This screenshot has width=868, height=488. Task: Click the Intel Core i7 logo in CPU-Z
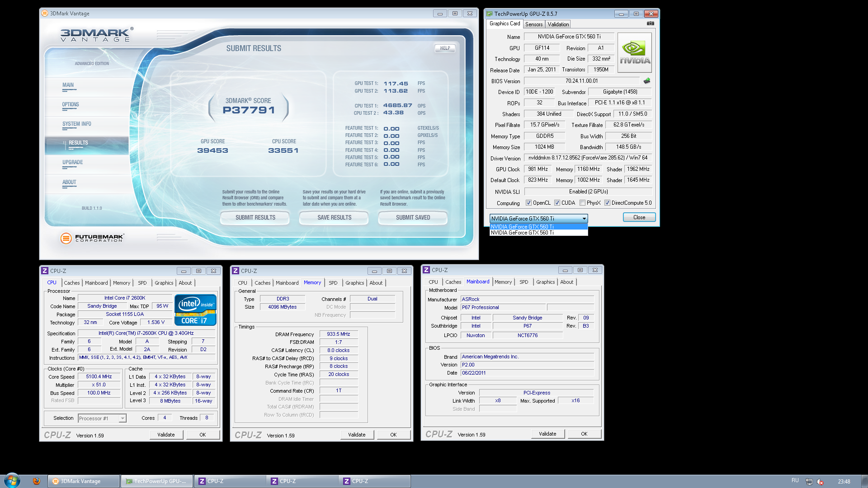coord(196,310)
